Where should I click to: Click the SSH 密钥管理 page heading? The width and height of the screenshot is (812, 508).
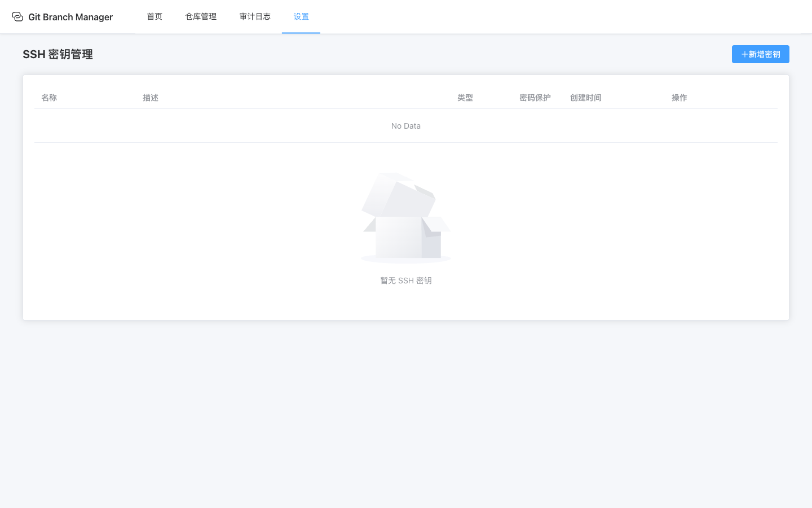(x=58, y=54)
